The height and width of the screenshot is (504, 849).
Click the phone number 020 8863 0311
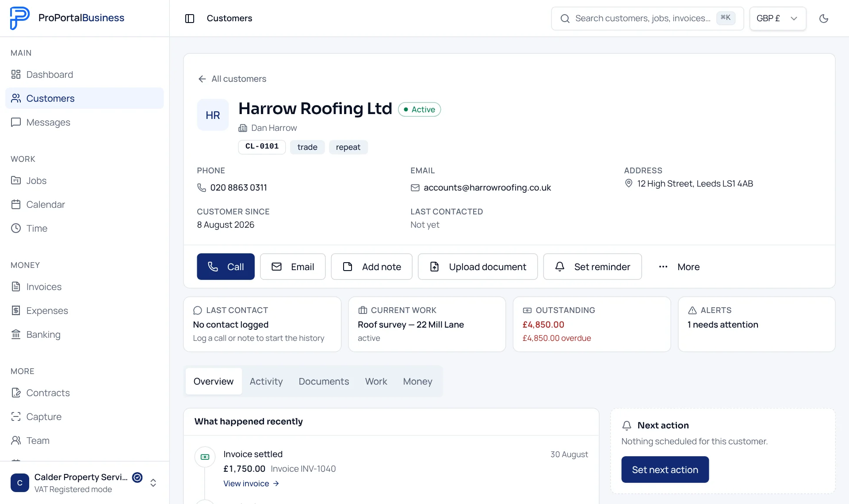[239, 187]
